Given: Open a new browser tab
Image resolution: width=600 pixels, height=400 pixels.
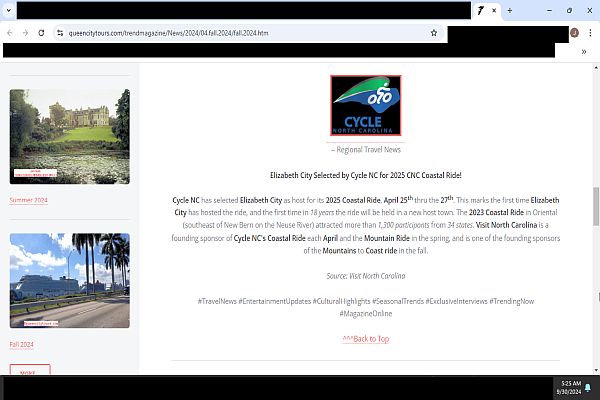Looking at the screenshot, I should coord(509,10).
